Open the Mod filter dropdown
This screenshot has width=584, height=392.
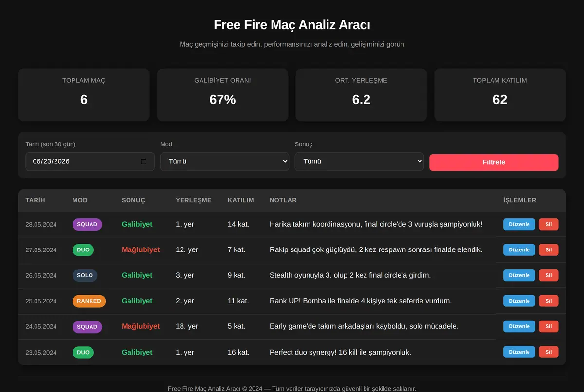pyautogui.click(x=225, y=161)
